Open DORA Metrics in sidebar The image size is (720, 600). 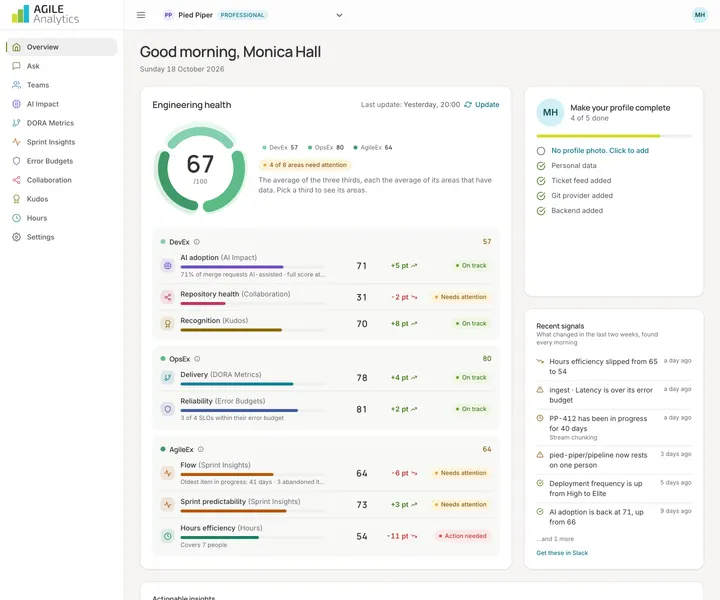pos(62,123)
